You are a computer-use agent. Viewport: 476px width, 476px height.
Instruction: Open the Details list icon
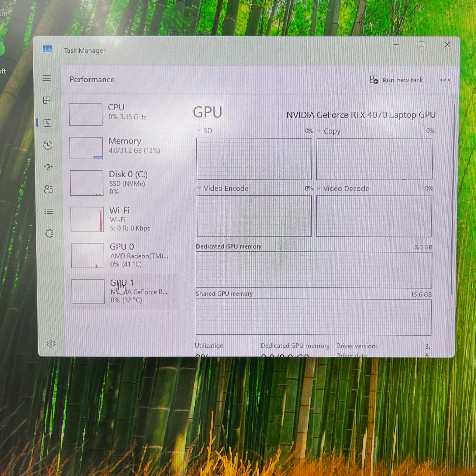pos(49,211)
